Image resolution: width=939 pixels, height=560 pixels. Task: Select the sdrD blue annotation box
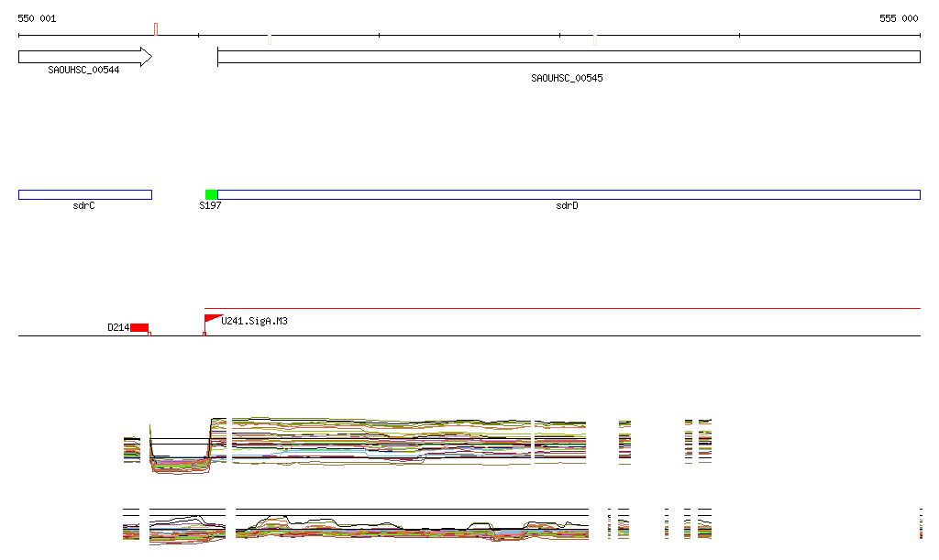pyautogui.click(x=569, y=194)
